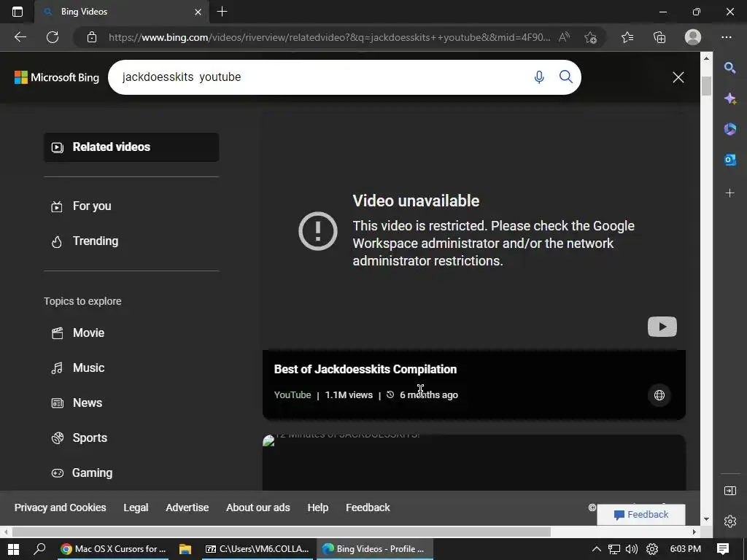
Task: Customize the sidebar with plus icon
Action: 729,192
